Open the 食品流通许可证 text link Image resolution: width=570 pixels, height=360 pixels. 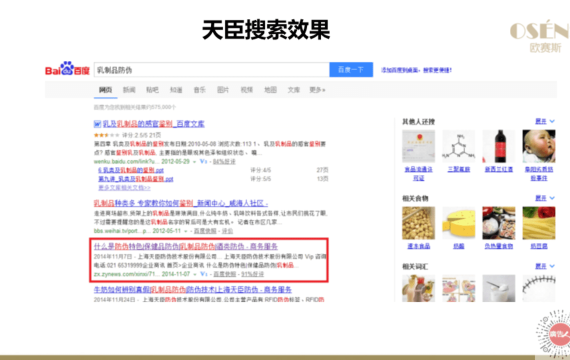coord(418,173)
